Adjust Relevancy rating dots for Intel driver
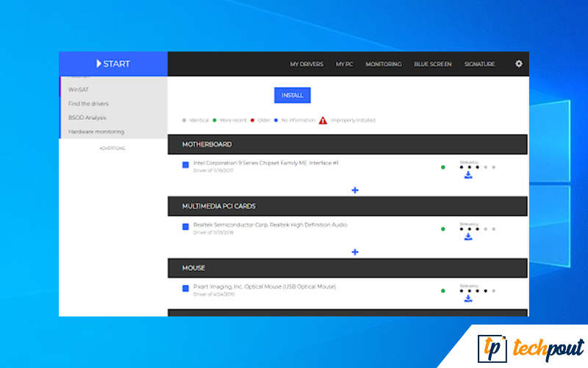 point(477,167)
